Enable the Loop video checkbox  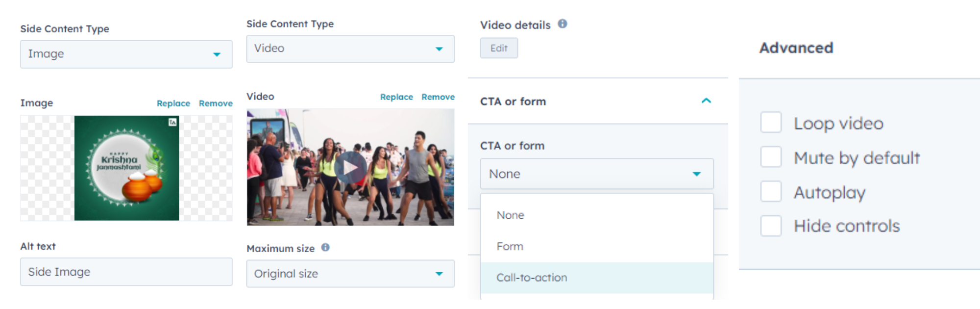[x=771, y=123]
